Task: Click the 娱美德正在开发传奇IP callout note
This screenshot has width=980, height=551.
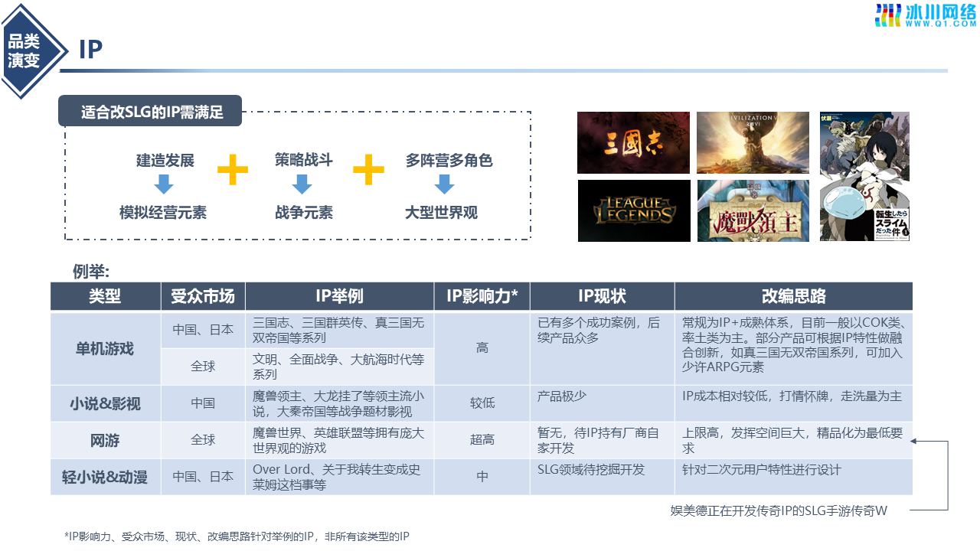Action: point(779,511)
